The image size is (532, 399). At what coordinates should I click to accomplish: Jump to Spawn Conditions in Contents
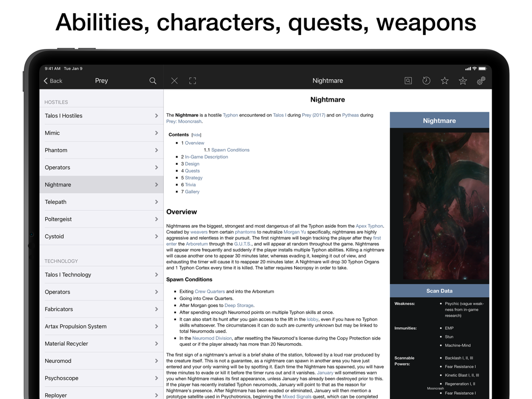point(230,150)
